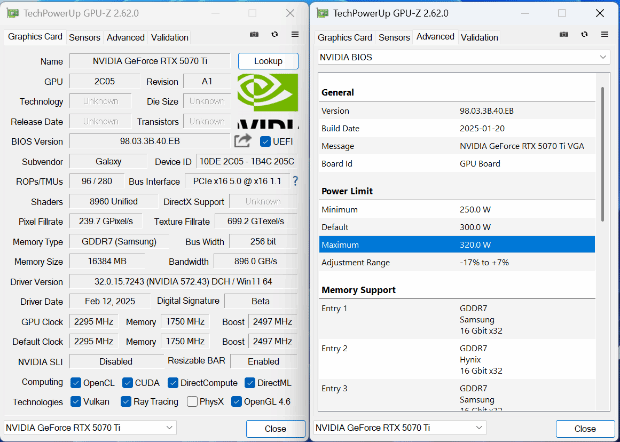Viewport: 620px width, 442px height.
Task: Select Advanced tab in right window
Action: [435, 37]
